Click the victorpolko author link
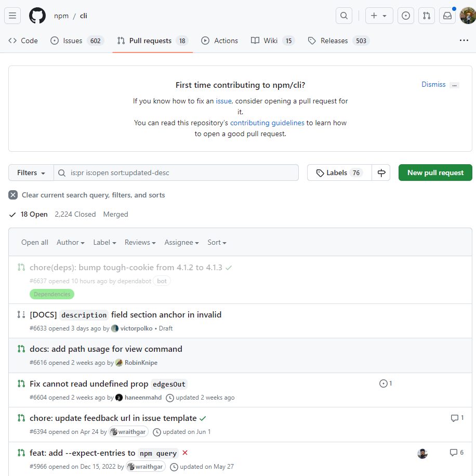Screen dimensions: 476x476 tap(136, 328)
